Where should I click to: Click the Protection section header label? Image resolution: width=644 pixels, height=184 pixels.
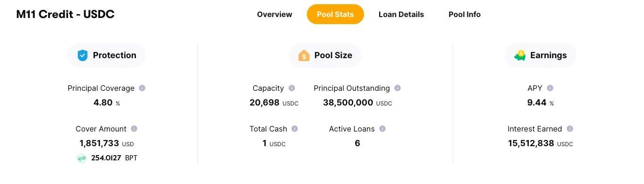[x=114, y=55]
